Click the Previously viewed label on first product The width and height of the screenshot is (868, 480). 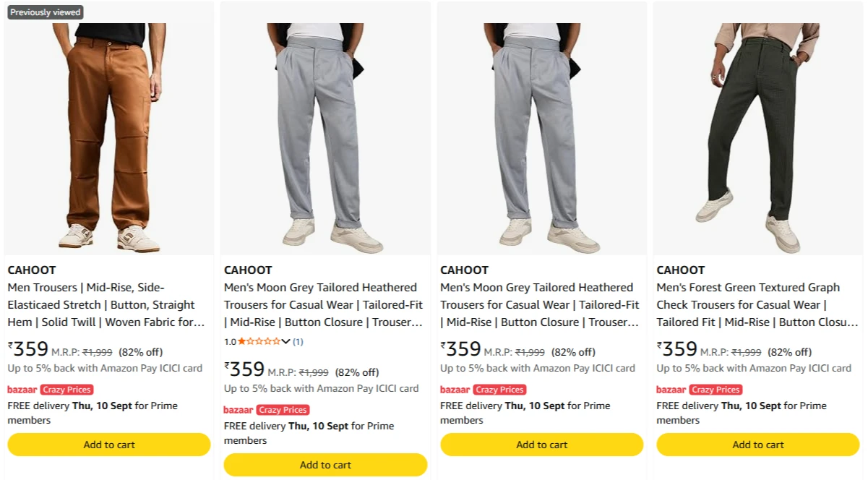pos(45,12)
